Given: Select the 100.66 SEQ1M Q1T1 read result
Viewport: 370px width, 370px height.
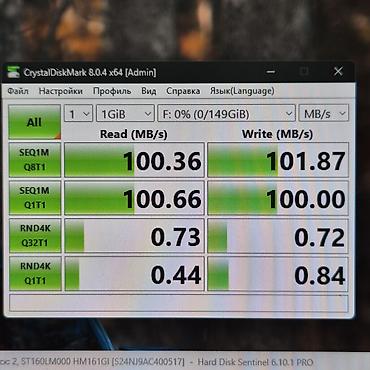Looking at the screenshot, I should (x=134, y=198).
